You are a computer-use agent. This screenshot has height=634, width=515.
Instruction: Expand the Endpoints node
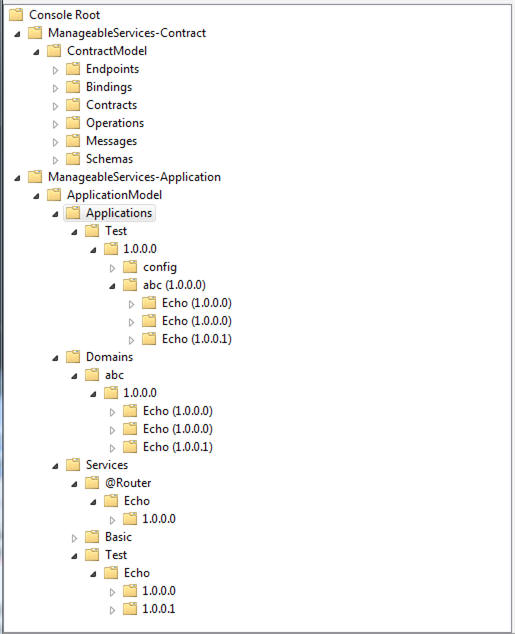(x=55, y=70)
